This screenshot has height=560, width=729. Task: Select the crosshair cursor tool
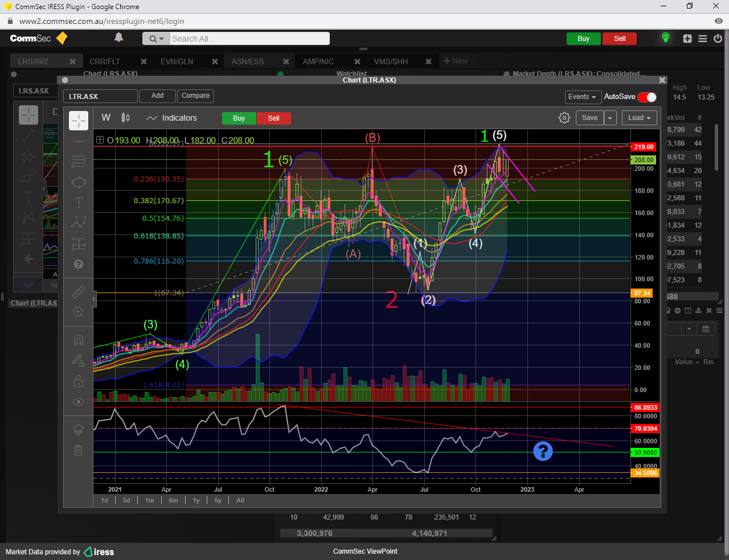pos(79,121)
